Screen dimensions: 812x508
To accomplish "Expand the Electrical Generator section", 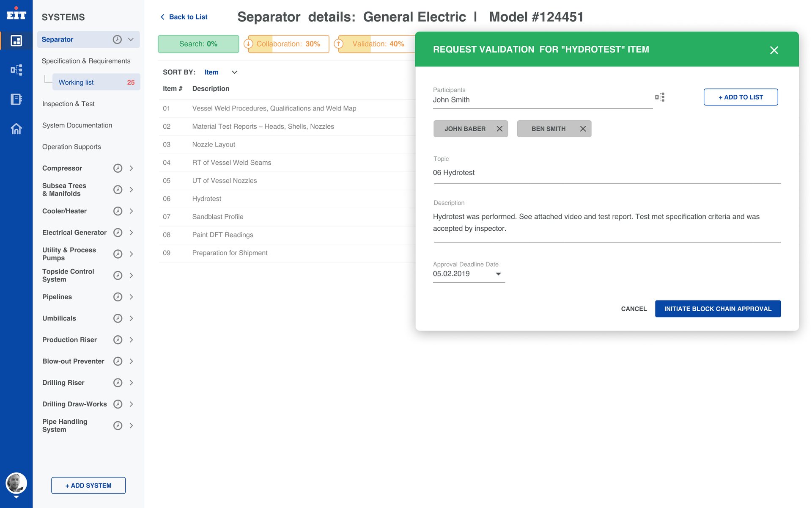I will (132, 232).
